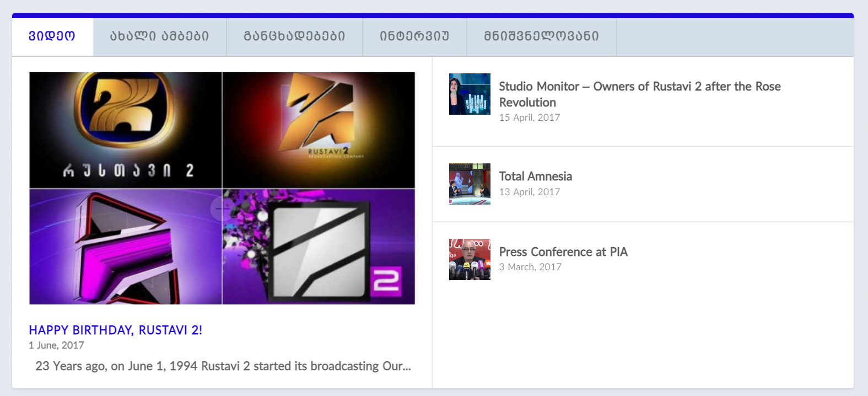Switch to the ინტერვიუ tab
The height and width of the screenshot is (396, 868).
click(x=415, y=36)
